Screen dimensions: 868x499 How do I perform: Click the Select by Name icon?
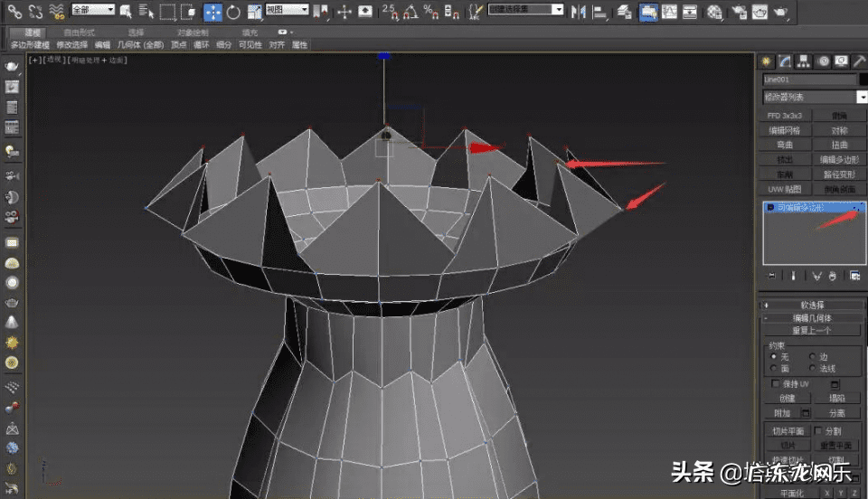(x=145, y=12)
